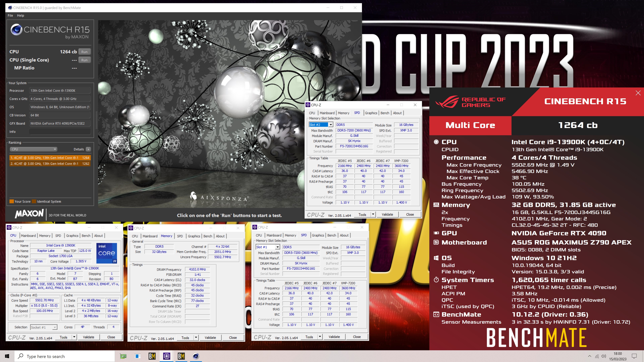Open the green graphics card app on taskbar
Image resolution: width=644 pixels, height=362 pixels.
pos(123,356)
